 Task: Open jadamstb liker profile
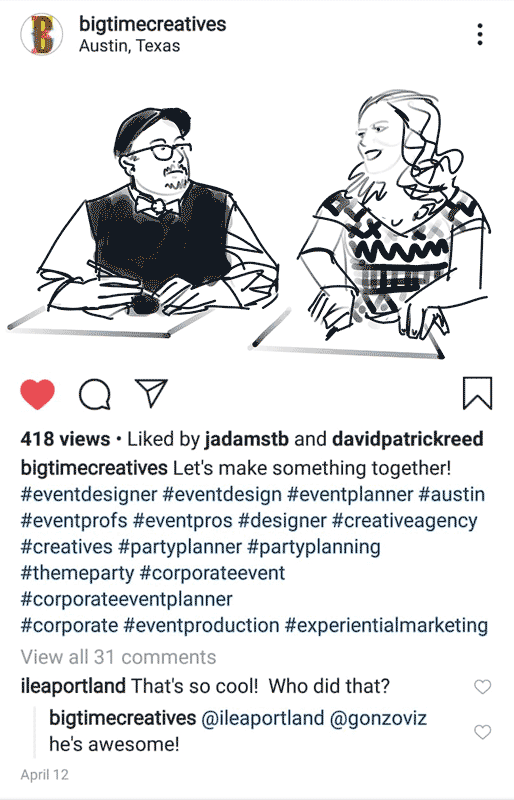[x=247, y=439]
